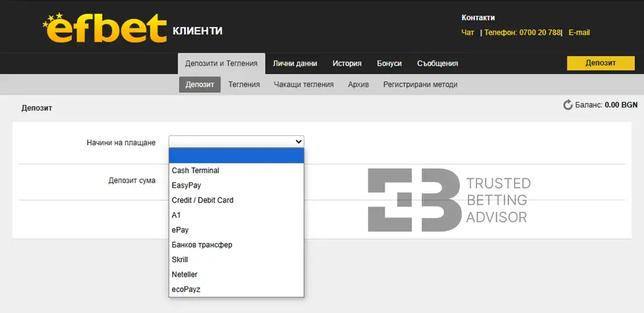
Task: Go to the Архив sub-tab
Action: point(358,84)
